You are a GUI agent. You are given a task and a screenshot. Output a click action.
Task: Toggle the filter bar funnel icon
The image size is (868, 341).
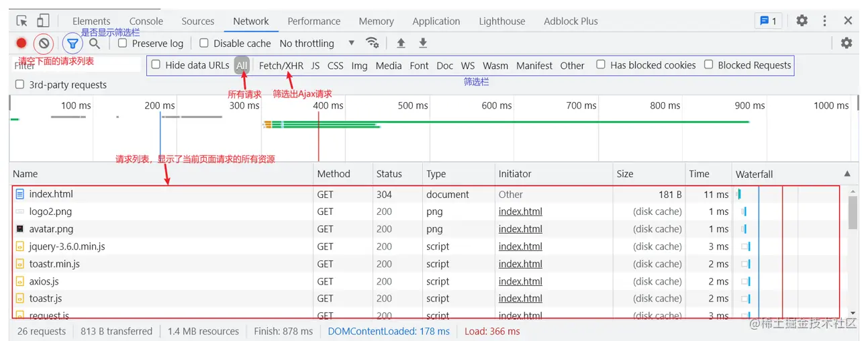coord(73,44)
